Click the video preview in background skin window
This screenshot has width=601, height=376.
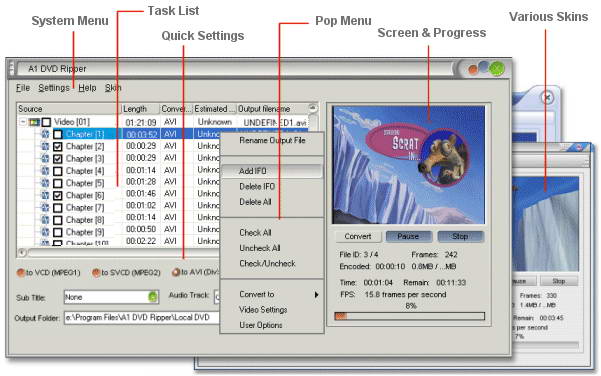[546, 223]
